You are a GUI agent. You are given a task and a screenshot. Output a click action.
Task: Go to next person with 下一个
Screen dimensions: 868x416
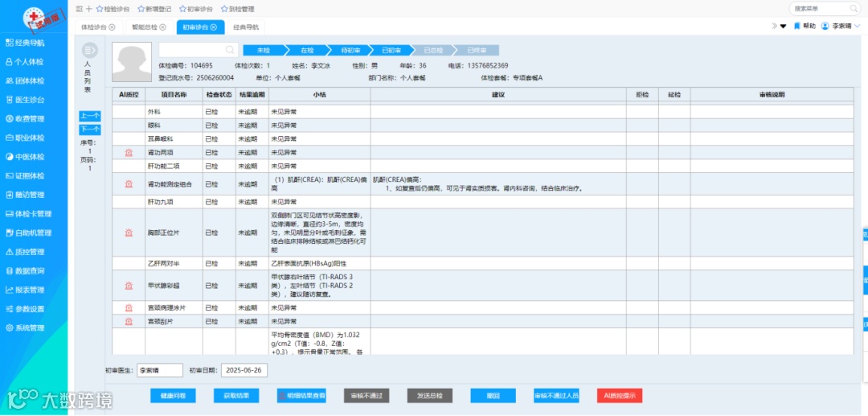tap(90, 130)
